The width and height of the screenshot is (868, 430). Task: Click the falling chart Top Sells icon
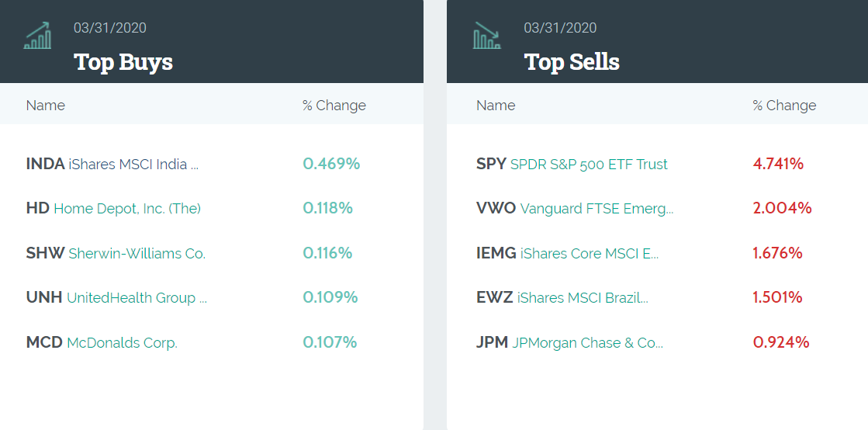tap(487, 36)
